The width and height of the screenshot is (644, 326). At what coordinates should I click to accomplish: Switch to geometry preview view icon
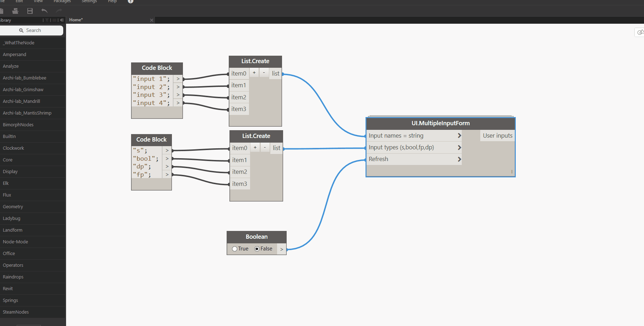tap(640, 32)
